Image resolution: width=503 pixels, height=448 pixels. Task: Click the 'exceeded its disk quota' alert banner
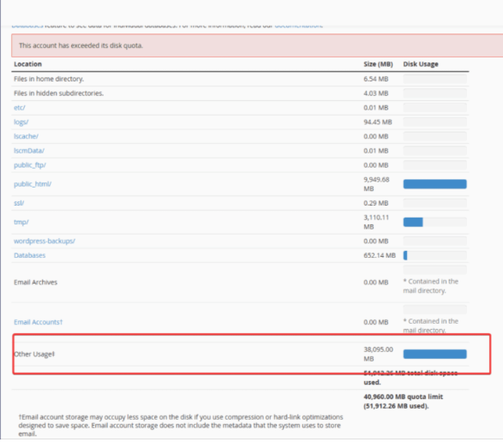pyautogui.click(x=257, y=45)
